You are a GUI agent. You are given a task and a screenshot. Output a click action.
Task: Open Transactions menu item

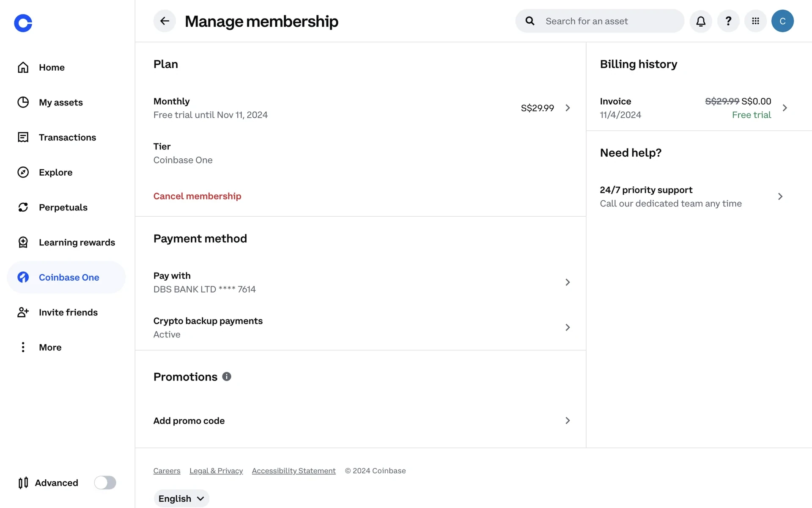point(67,137)
